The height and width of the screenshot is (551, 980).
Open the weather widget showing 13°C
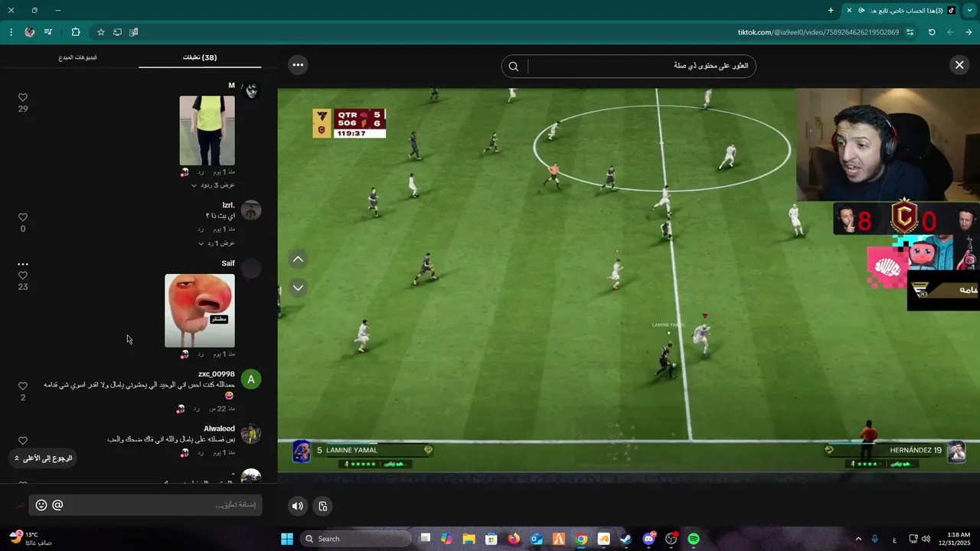(31, 539)
